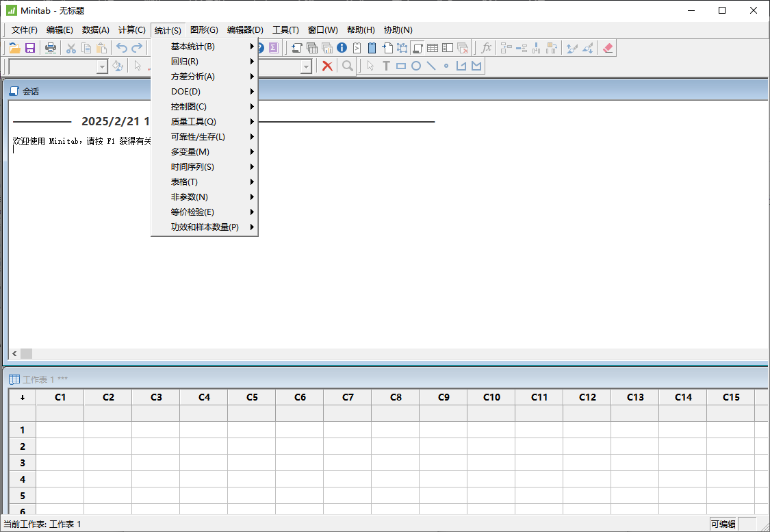Open the ReportPad notepad icon
Screen dimensions: 770x532
coord(372,48)
